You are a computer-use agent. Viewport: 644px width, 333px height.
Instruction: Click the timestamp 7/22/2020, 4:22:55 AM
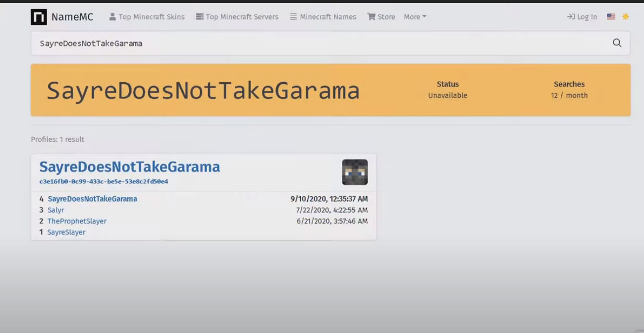tap(332, 210)
